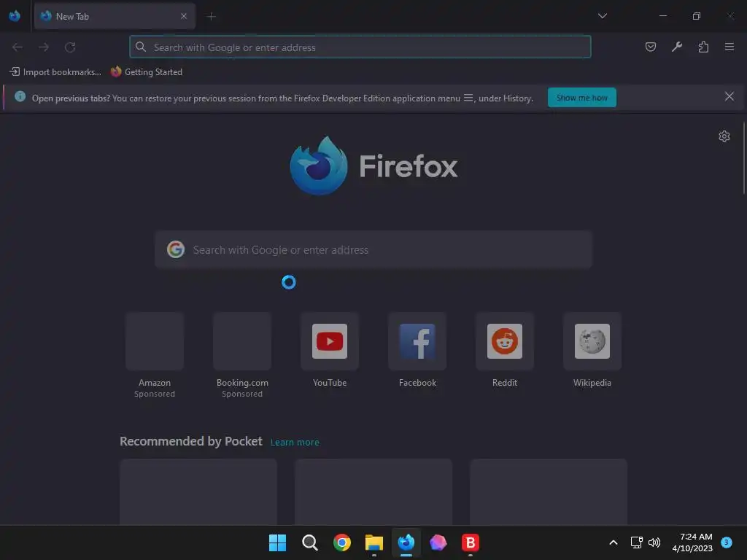Viewport: 747px width, 560px height.
Task: Click the address bar search field
Action: click(x=360, y=47)
